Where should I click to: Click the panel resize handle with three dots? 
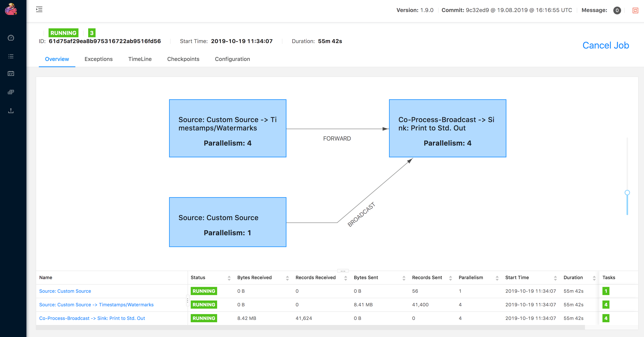click(343, 271)
